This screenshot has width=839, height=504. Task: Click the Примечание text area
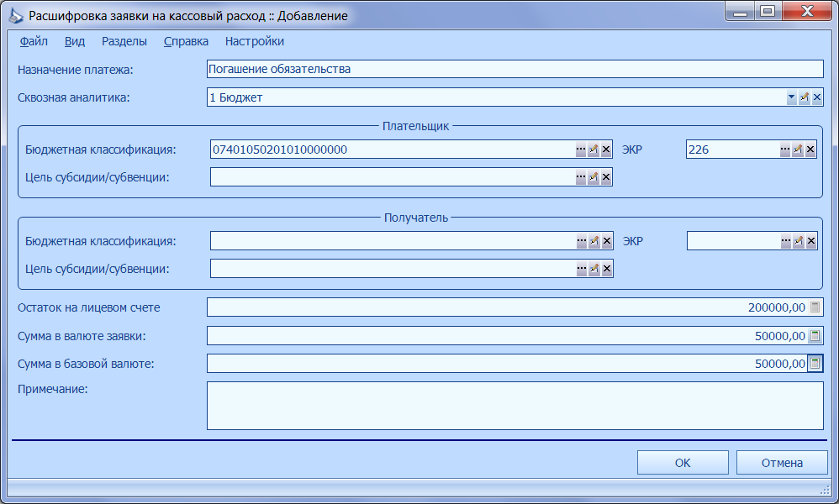click(514, 406)
